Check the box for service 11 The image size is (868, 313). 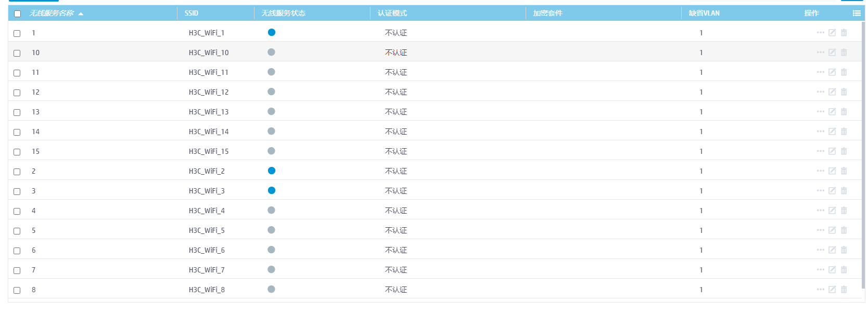point(17,73)
